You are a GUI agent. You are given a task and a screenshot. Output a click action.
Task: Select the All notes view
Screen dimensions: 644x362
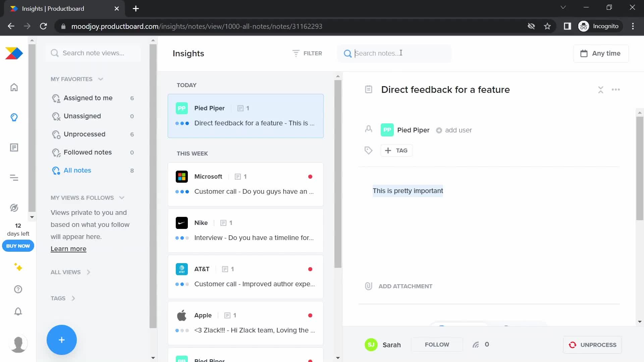tap(93, 170)
